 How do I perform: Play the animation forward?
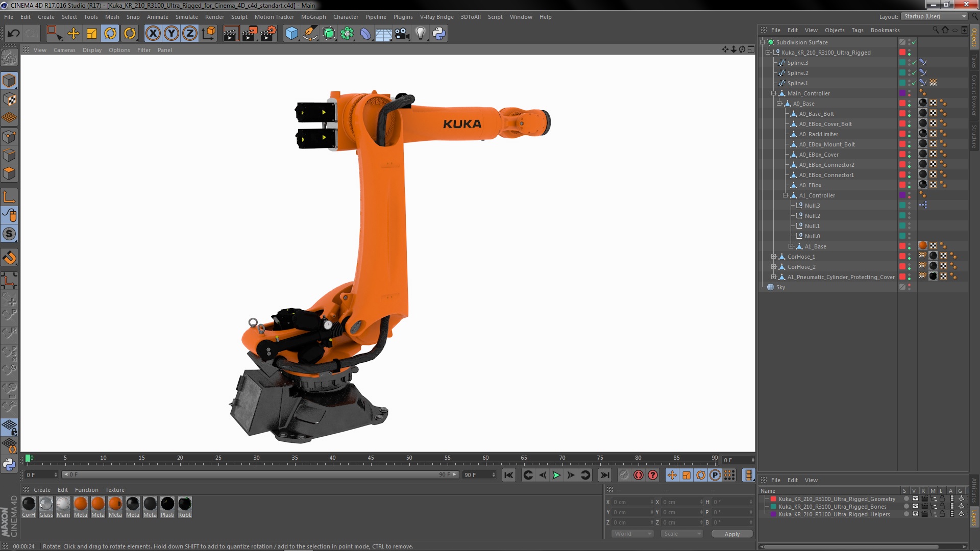coord(556,475)
